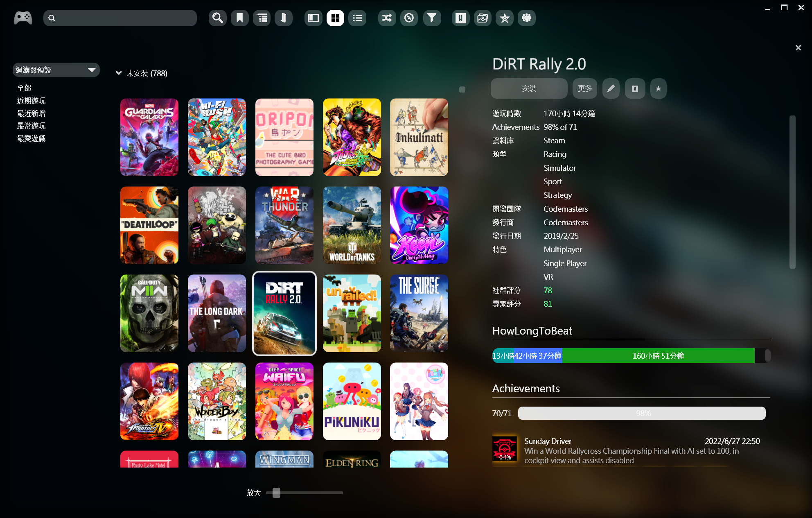This screenshot has width=812, height=518.
Task: Switch to details panel view
Action: [x=314, y=18]
